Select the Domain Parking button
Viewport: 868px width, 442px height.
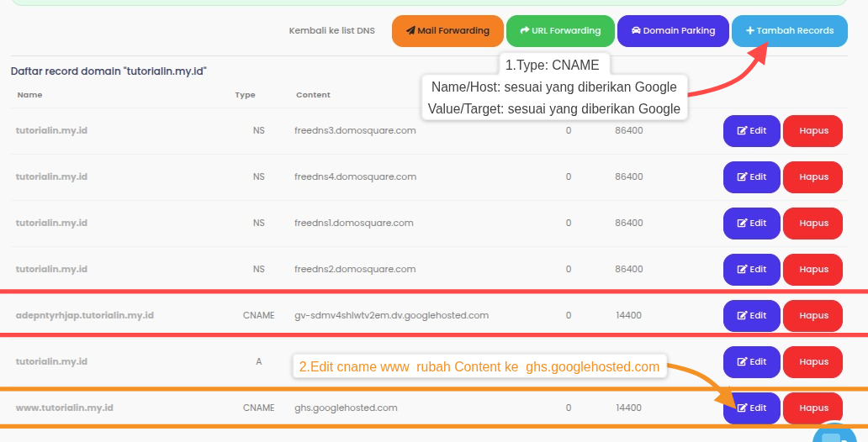click(672, 31)
